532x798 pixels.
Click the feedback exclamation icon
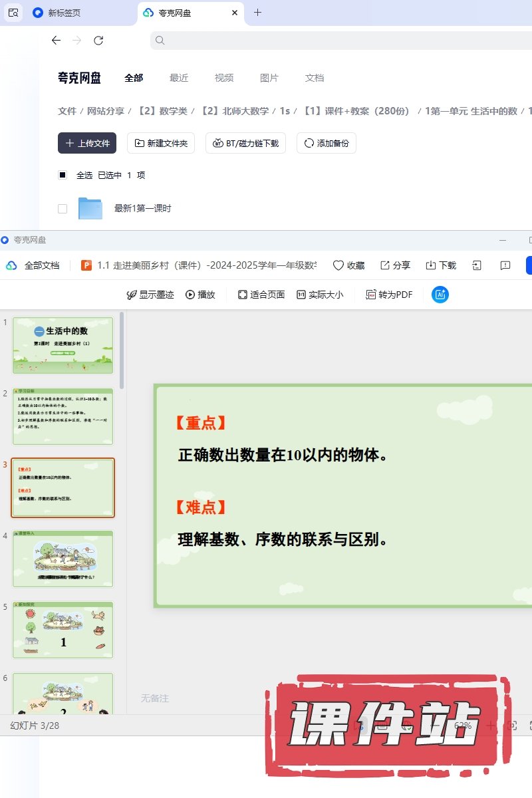pos(505,265)
